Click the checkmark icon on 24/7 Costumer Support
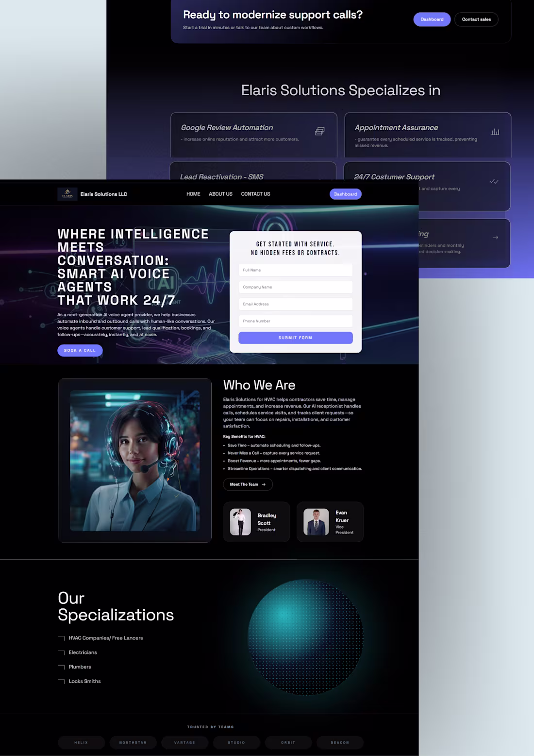This screenshot has height=756, width=534. coord(494,180)
